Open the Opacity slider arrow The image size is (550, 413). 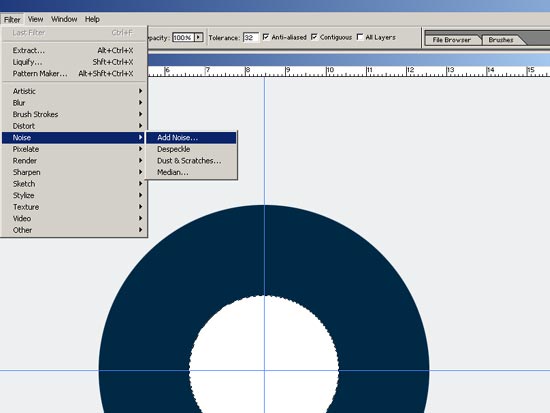click(x=199, y=37)
